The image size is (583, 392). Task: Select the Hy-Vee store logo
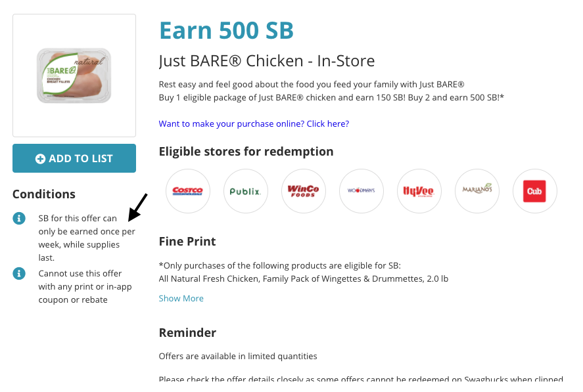419,191
